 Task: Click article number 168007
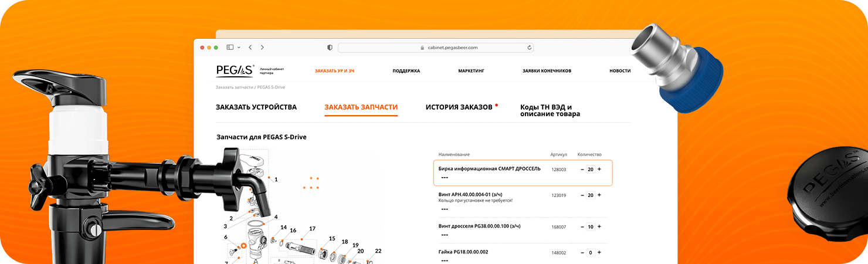pyautogui.click(x=559, y=226)
